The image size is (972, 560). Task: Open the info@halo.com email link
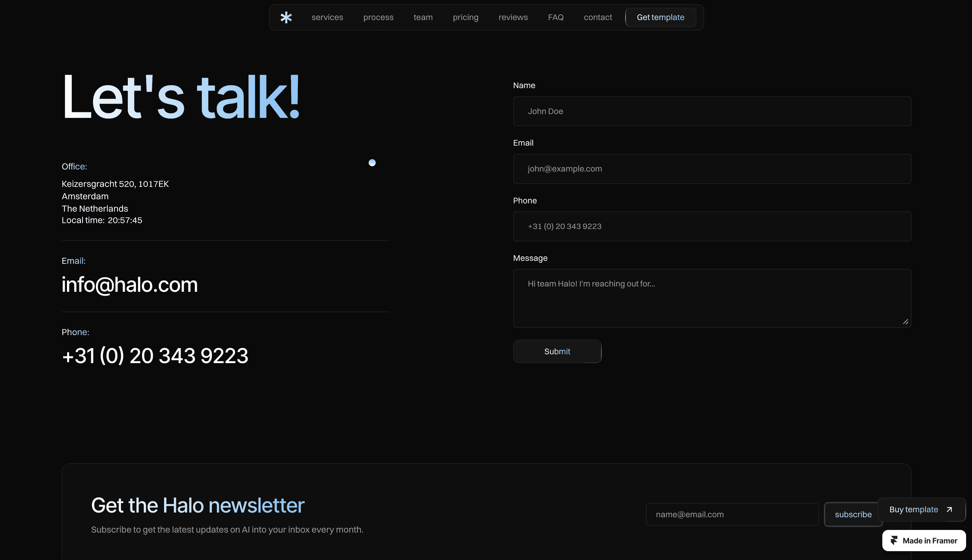(x=129, y=285)
